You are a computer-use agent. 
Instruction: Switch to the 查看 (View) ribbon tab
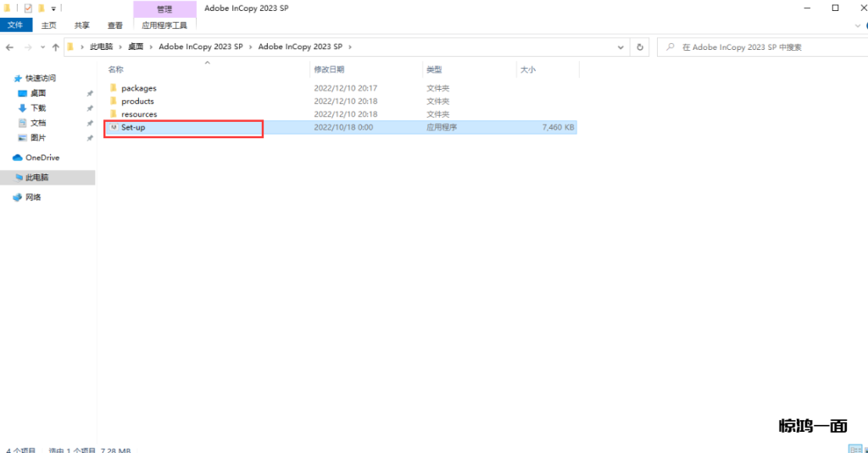tap(115, 25)
